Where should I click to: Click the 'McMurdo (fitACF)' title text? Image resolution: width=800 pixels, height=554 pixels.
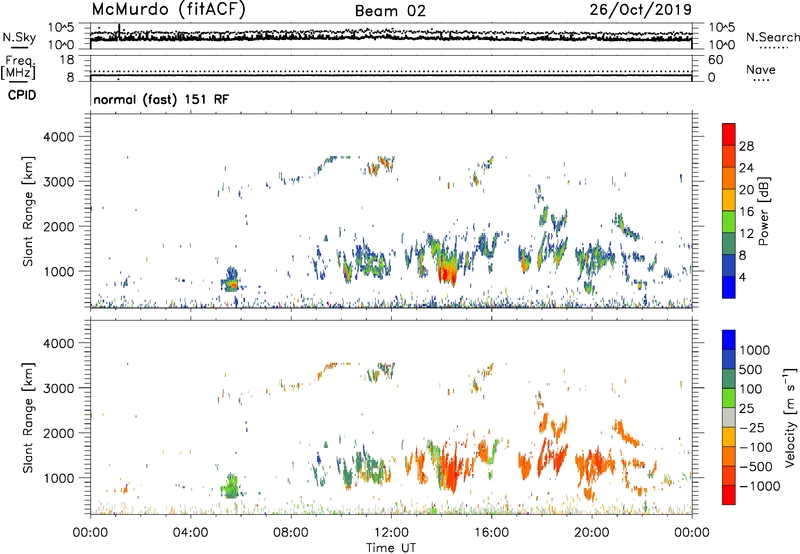coord(168,10)
